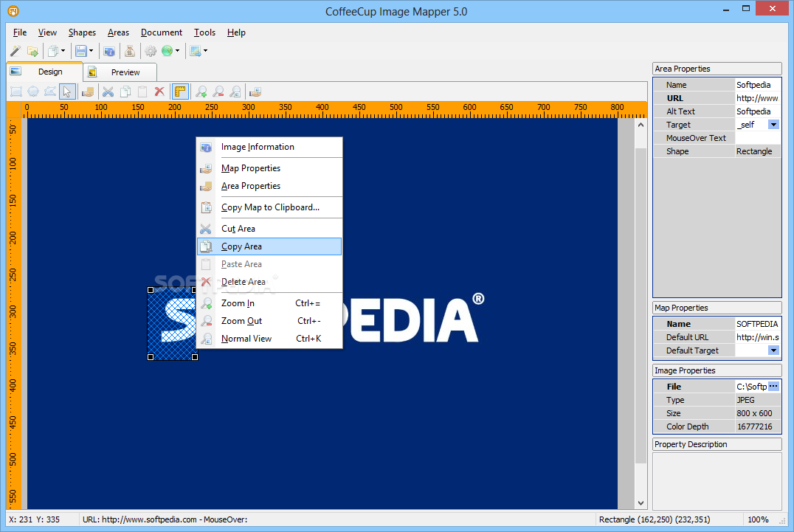Choose Zoom In in context menu

click(269, 303)
